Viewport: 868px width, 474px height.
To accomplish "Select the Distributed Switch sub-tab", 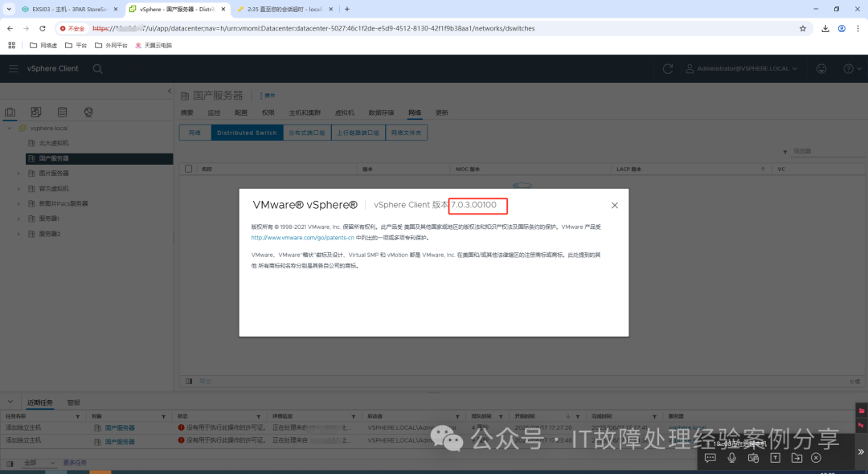I will pos(247,133).
